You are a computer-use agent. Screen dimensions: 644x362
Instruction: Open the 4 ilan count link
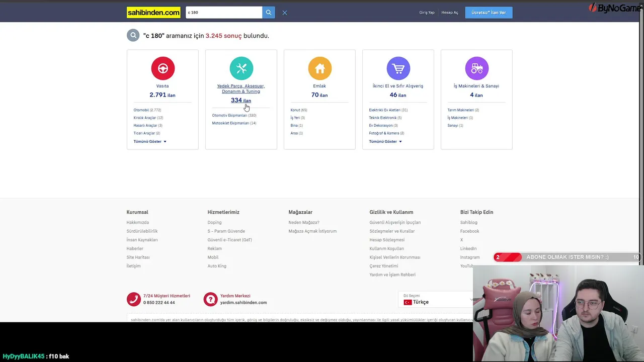pyautogui.click(x=476, y=95)
